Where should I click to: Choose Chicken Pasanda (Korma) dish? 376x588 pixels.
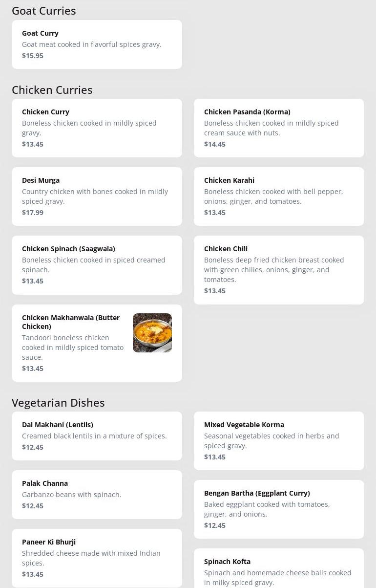tap(279, 128)
